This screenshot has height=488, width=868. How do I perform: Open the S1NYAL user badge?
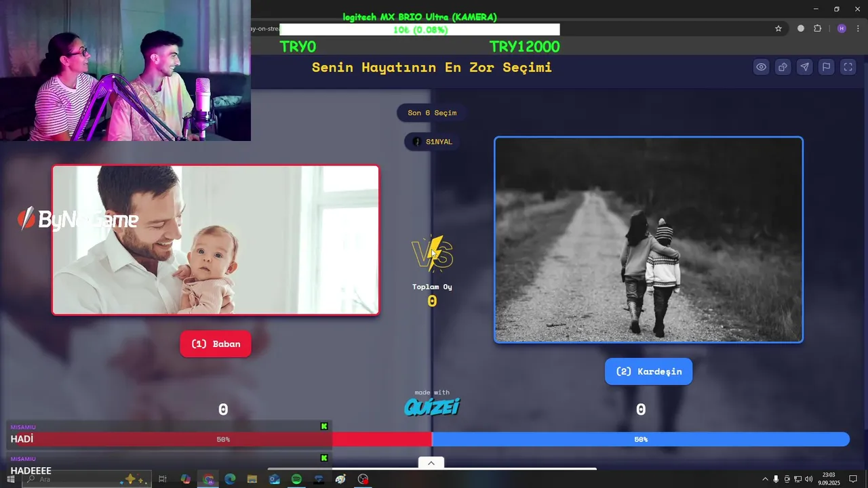tap(432, 142)
